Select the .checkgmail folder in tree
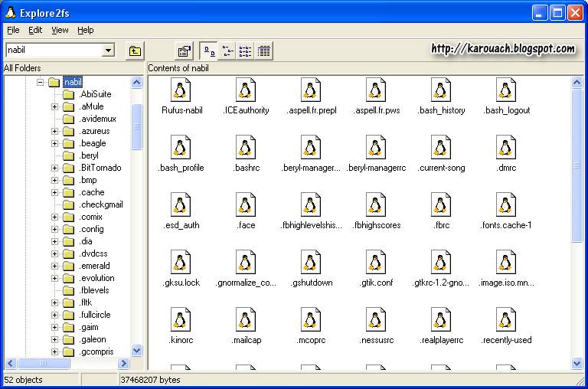 click(101, 204)
